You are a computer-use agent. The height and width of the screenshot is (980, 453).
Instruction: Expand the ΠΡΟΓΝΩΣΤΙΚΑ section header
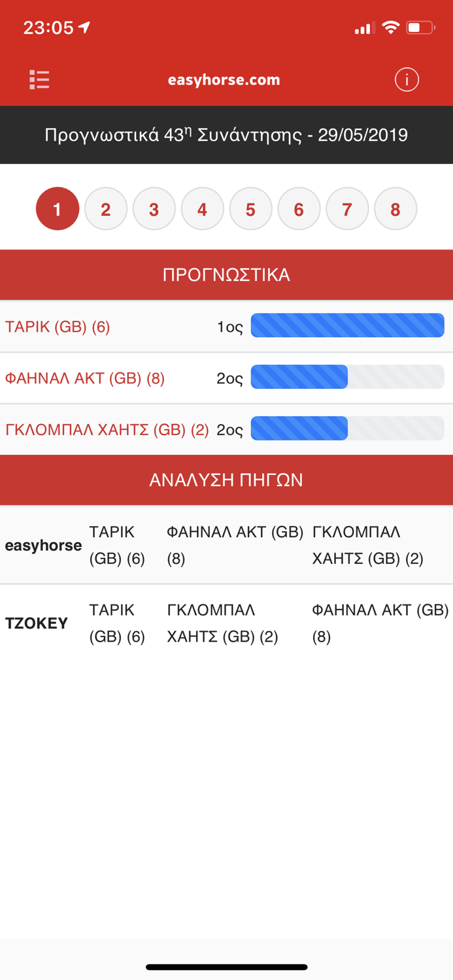pyautogui.click(x=226, y=274)
